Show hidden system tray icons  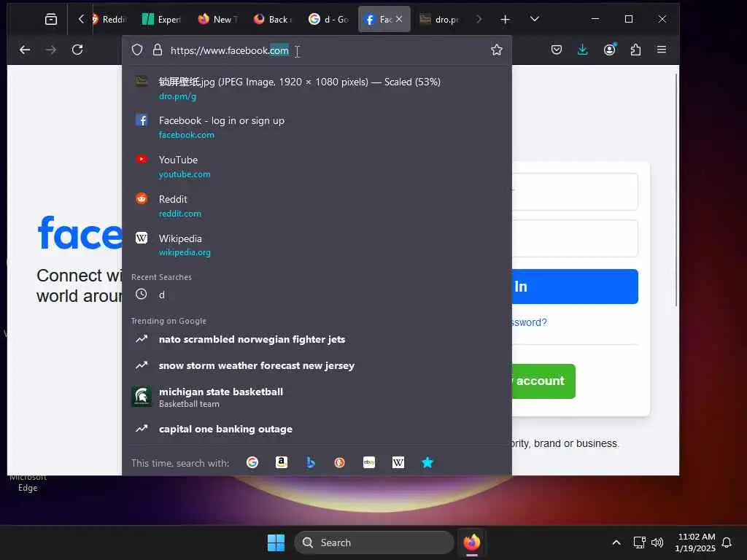pyautogui.click(x=616, y=542)
